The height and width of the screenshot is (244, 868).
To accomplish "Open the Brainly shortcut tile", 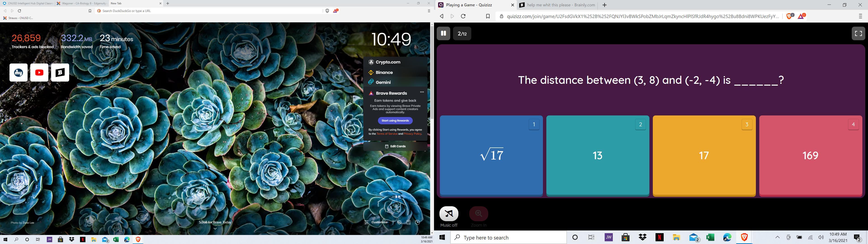I will click(x=60, y=73).
